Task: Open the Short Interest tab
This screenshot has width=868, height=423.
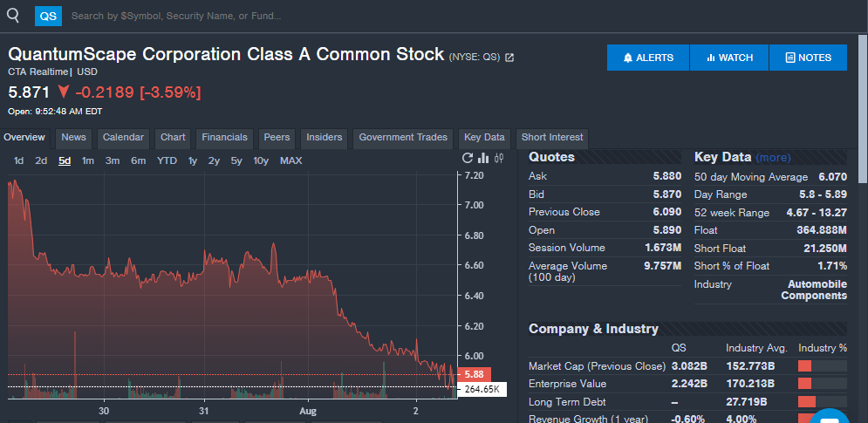Action: coord(552,137)
